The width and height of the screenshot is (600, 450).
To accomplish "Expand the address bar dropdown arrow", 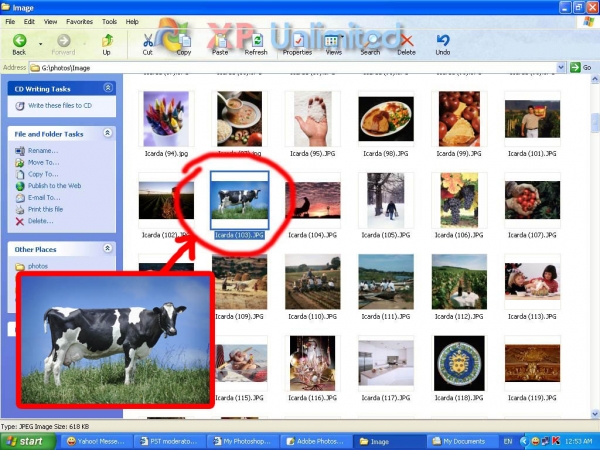I will pyautogui.click(x=561, y=68).
